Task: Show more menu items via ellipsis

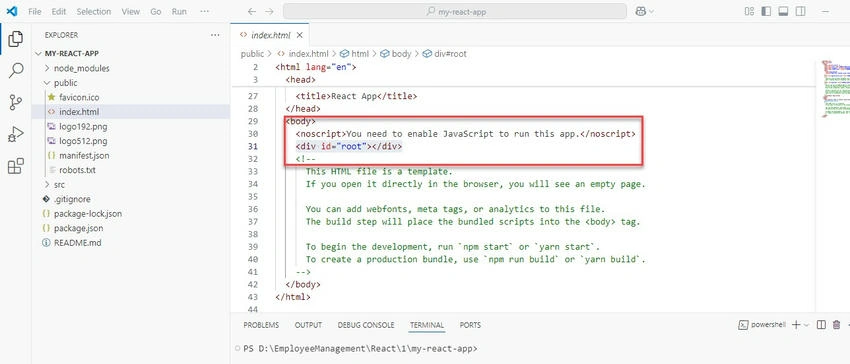Action: pos(204,11)
